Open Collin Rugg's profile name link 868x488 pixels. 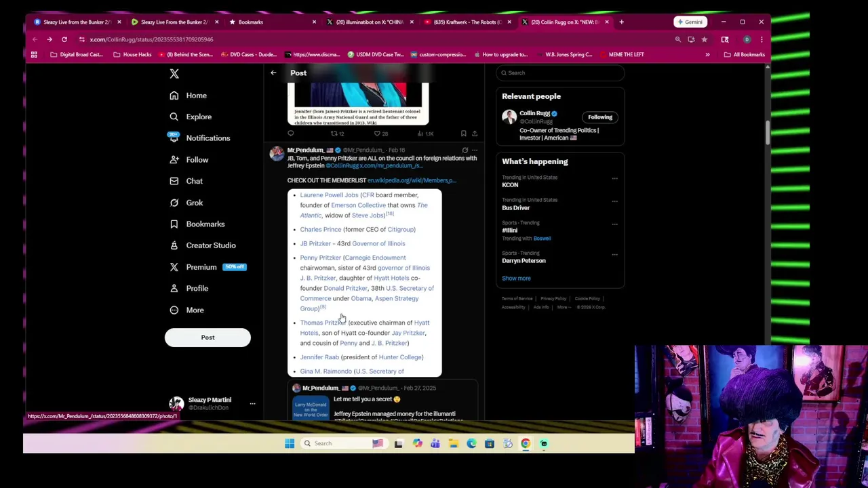pyautogui.click(x=534, y=113)
